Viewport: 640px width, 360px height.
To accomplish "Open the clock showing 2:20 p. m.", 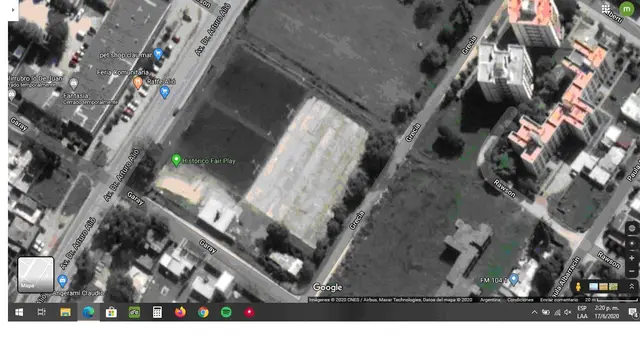I will (x=607, y=312).
